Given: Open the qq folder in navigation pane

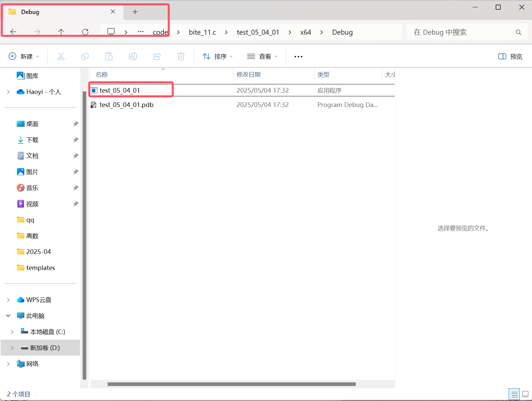Looking at the screenshot, I should point(30,220).
